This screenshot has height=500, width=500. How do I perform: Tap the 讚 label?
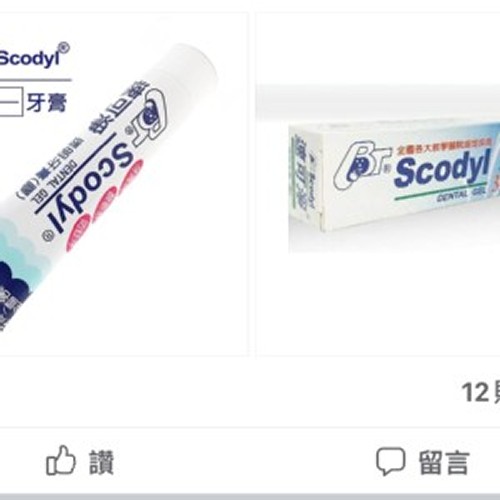click(101, 462)
